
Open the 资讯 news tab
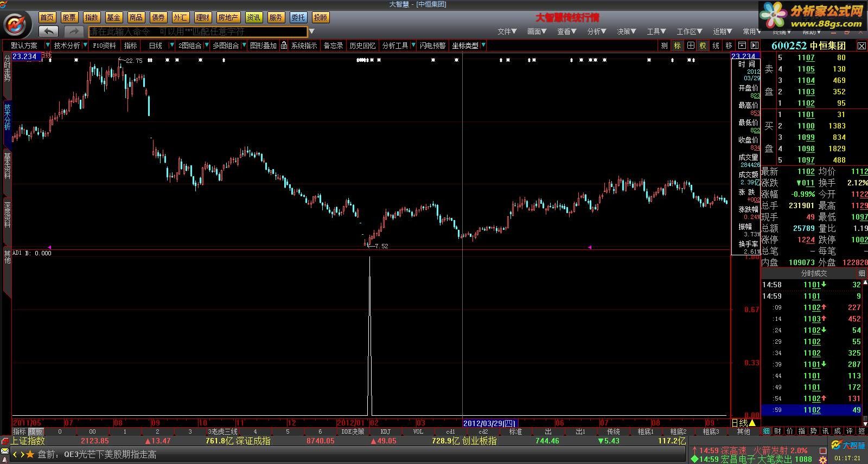253,17
